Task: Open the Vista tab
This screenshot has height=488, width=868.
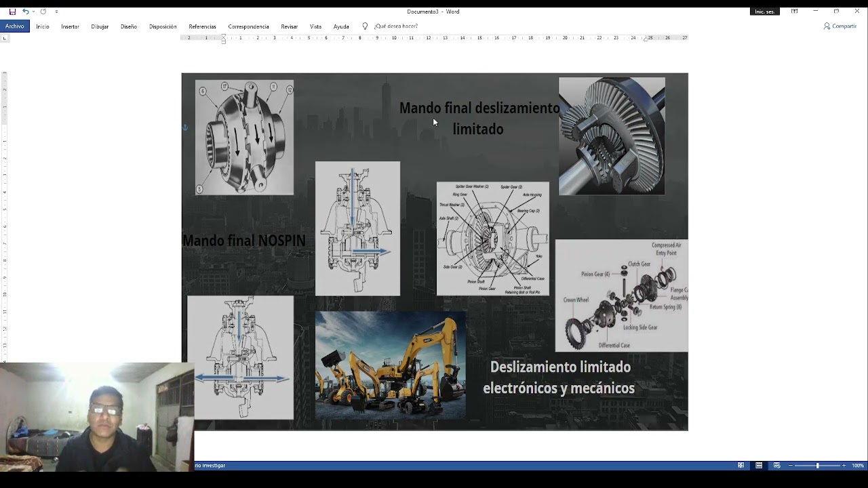Action: pyautogui.click(x=315, y=26)
